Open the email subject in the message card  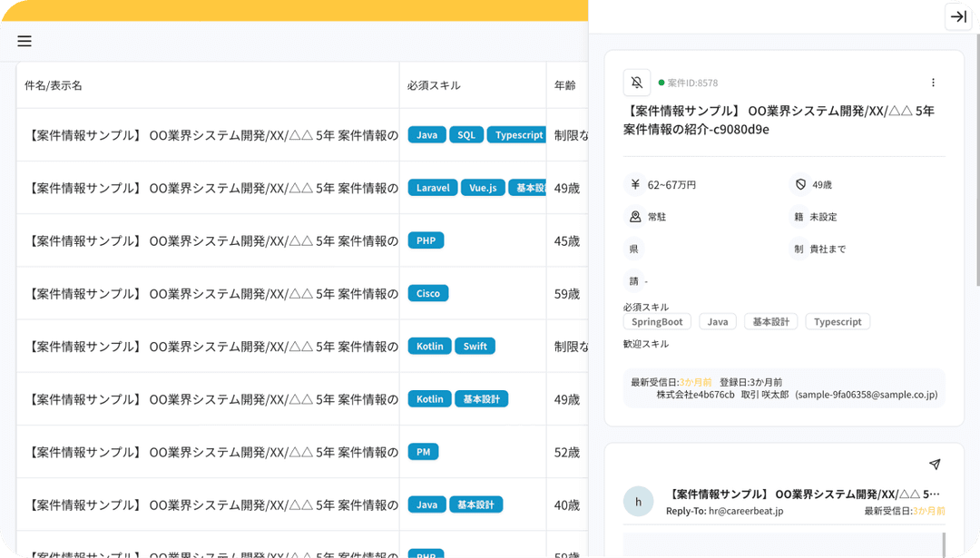pyautogui.click(x=803, y=494)
